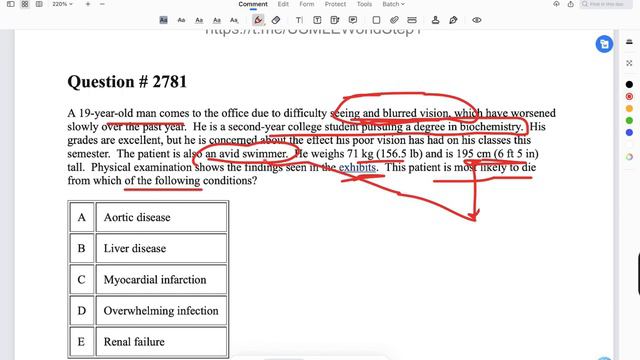Open the line thickness option in right panel
The height and width of the screenshot is (360, 640).
pyautogui.click(x=629, y=42)
